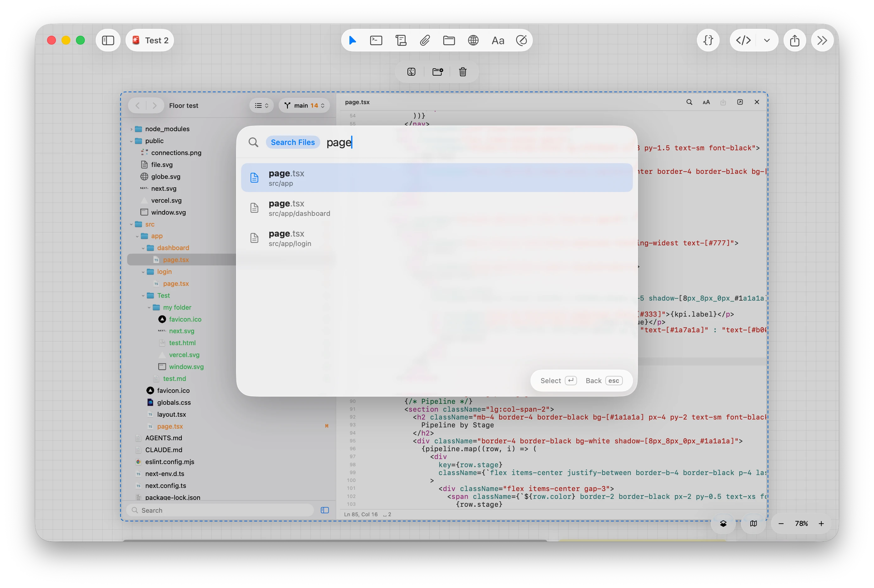The image size is (874, 588).
Task: Zoom in with the plus button
Action: pyautogui.click(x=821, y=523)
